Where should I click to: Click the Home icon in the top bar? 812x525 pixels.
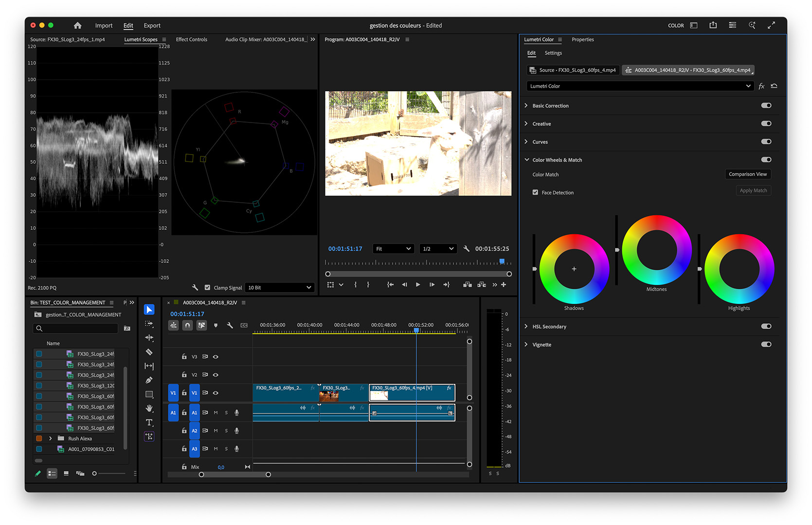(x=77, y=25)
